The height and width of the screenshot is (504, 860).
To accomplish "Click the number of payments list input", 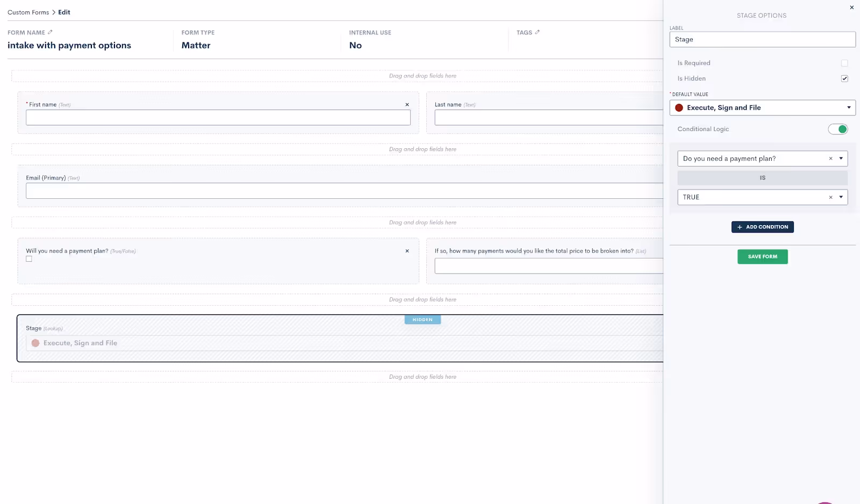I will [x=549, y=266].
